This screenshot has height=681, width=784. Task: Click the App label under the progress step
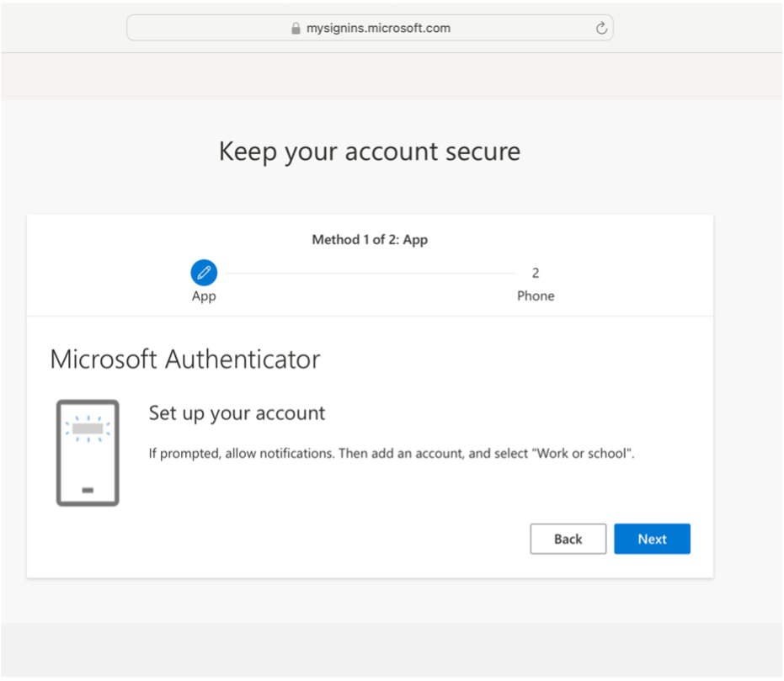(203, 295)
